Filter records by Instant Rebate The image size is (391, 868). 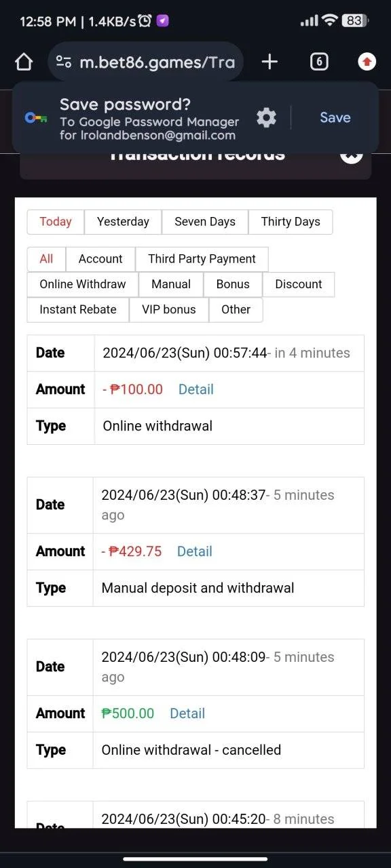78,309
